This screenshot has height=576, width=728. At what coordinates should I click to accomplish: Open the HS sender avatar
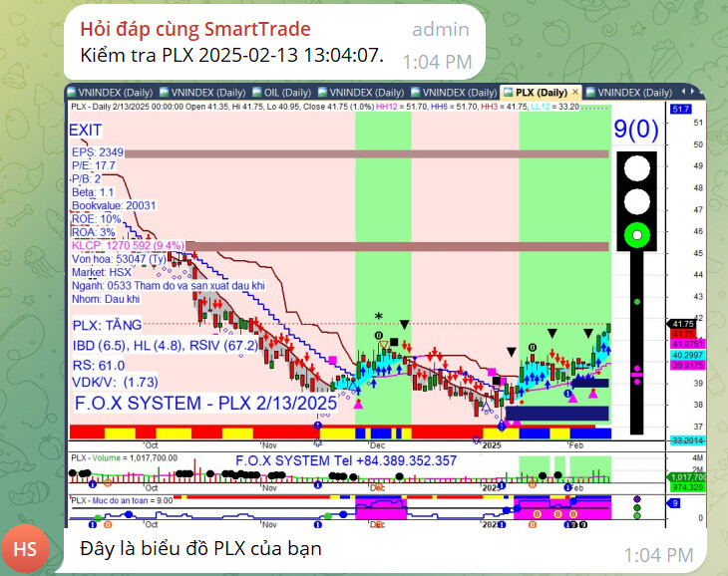click(25, 549)
